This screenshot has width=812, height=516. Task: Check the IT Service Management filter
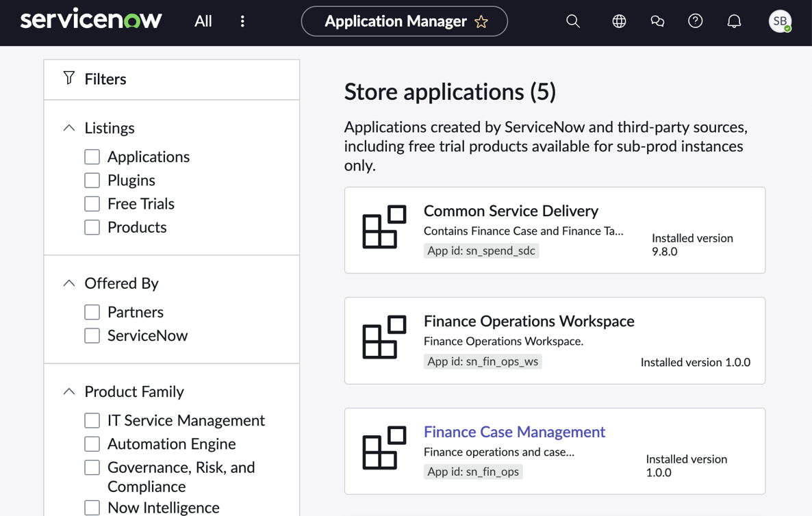click(x=92, y=420)
